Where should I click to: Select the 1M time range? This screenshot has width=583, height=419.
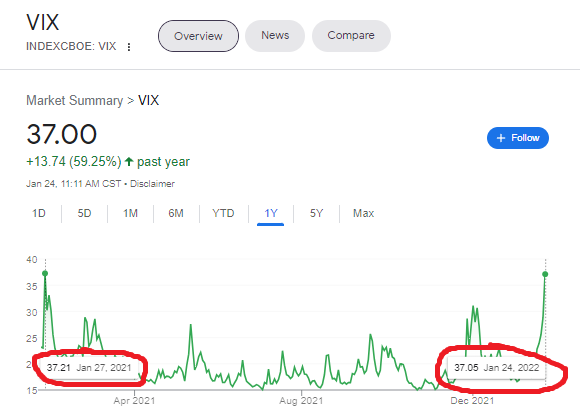(x=131, y=213)
